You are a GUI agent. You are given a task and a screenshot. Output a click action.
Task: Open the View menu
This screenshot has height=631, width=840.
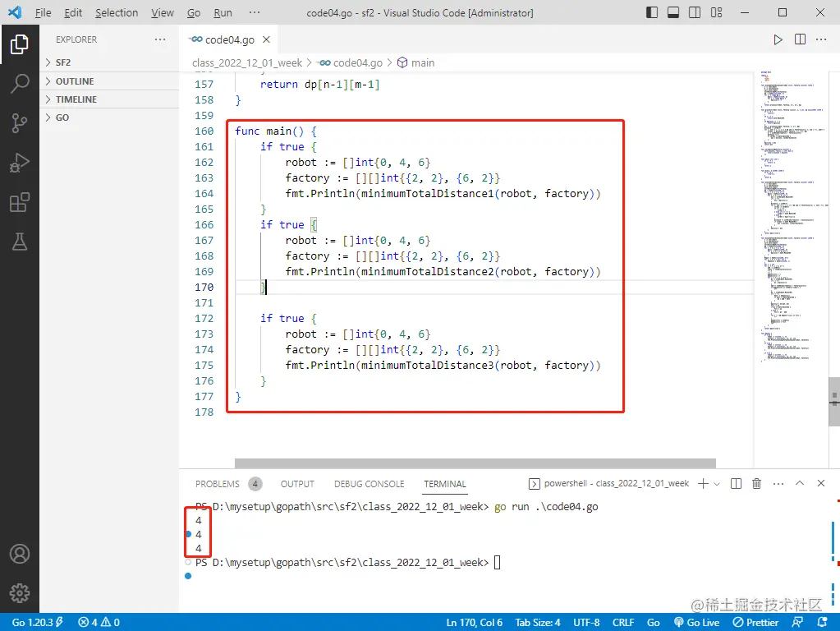coord(162,12)
